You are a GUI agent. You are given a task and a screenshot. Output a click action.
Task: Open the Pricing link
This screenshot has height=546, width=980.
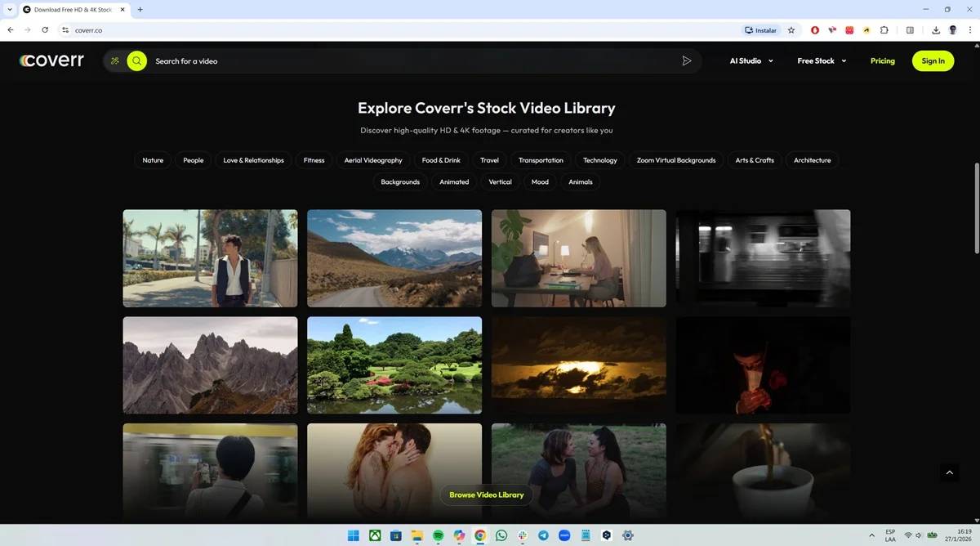(x=882, y=60)
